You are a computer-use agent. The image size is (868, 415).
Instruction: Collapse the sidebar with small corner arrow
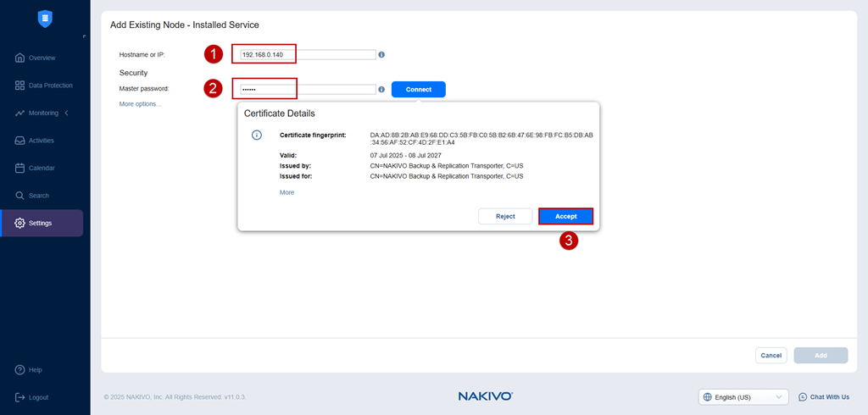84,36
